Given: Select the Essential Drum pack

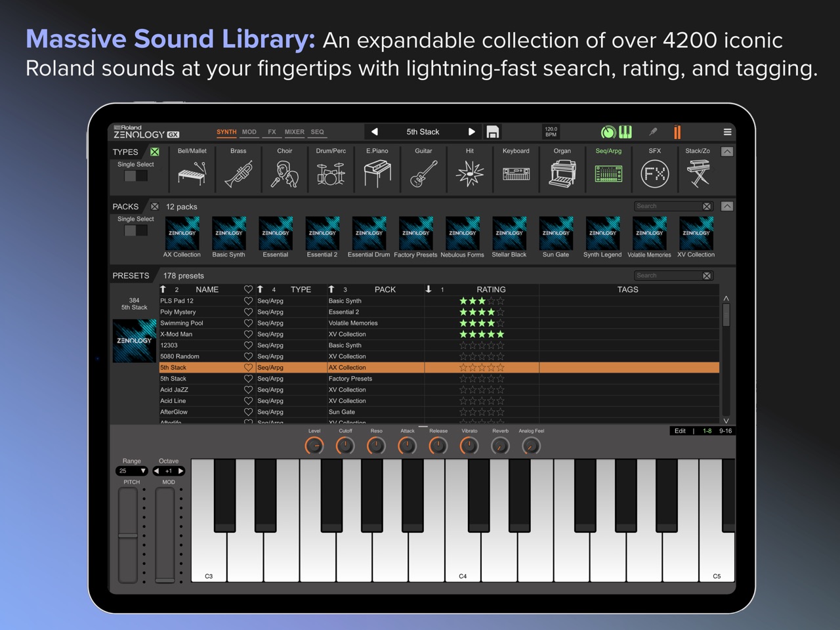Looking at the screenshot, I should click(369, 237).
